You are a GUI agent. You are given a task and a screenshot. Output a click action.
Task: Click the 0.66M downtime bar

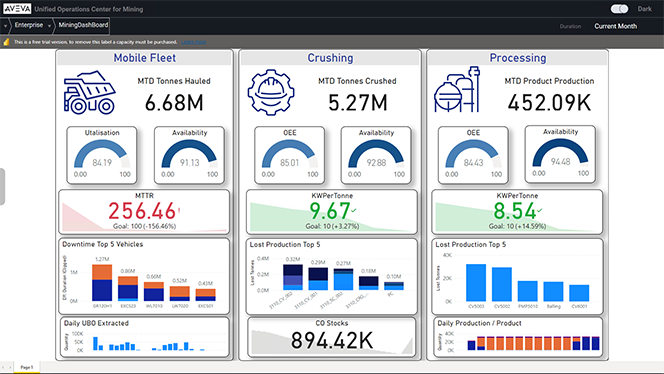click(x=154, y=291)
